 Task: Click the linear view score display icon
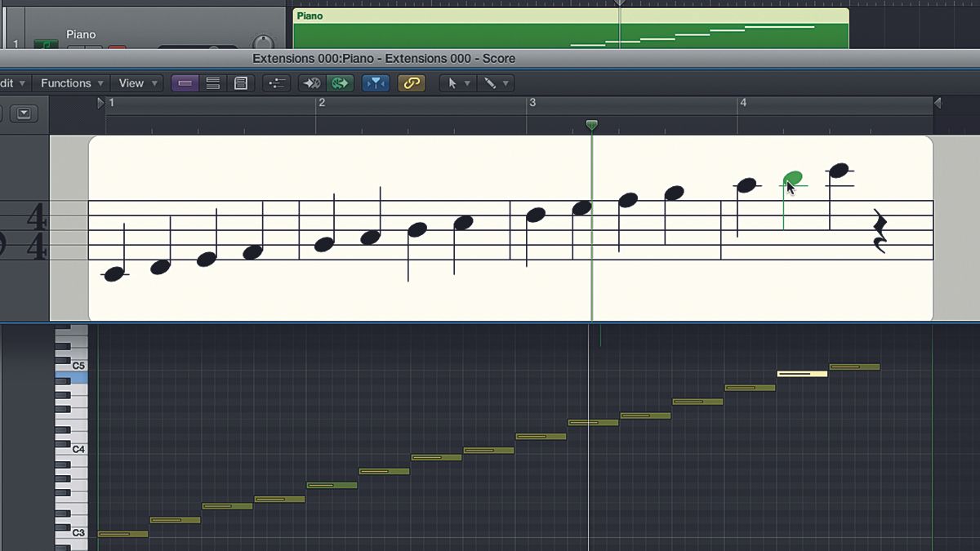pos(186,82)
